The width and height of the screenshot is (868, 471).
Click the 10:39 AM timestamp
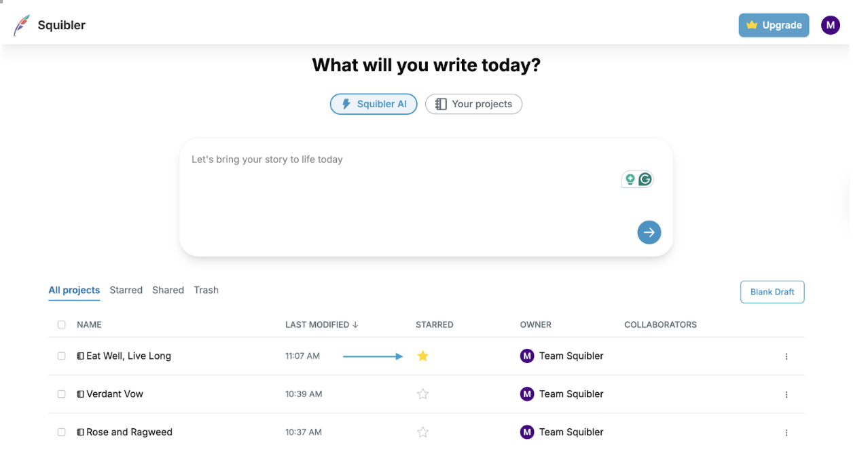pyautogui.click(x=304, y=394)
